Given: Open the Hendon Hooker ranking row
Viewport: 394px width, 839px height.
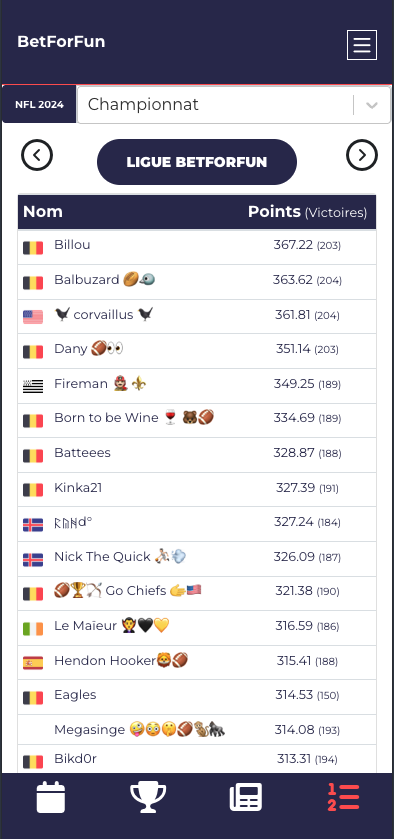Looking at the screenshot, I should [197, 662].
